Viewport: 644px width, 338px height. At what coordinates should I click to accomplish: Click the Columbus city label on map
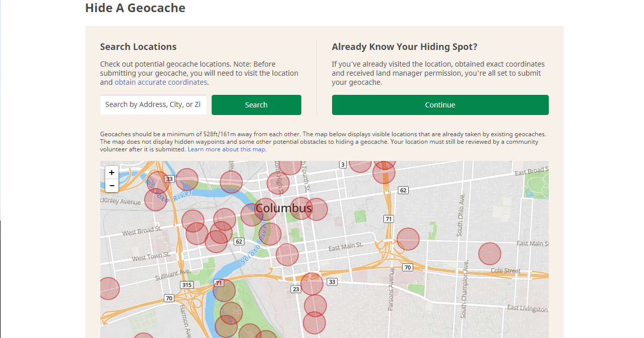[x=284, y=208]
